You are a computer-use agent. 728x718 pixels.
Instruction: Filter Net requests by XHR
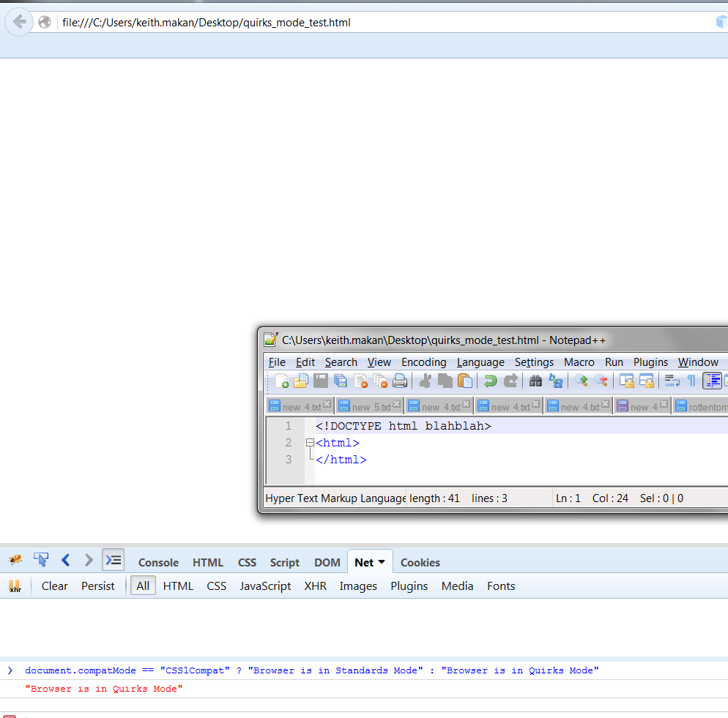[315, 586]
